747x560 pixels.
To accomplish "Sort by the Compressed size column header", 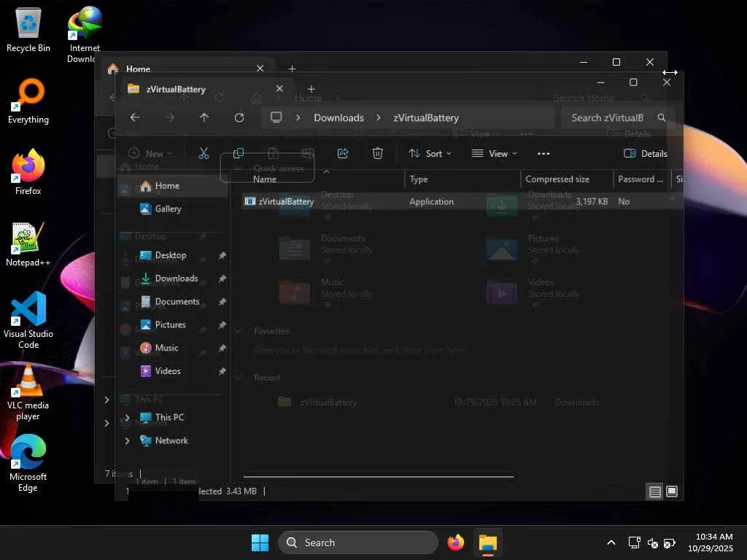I will click(x=567, y=179).
